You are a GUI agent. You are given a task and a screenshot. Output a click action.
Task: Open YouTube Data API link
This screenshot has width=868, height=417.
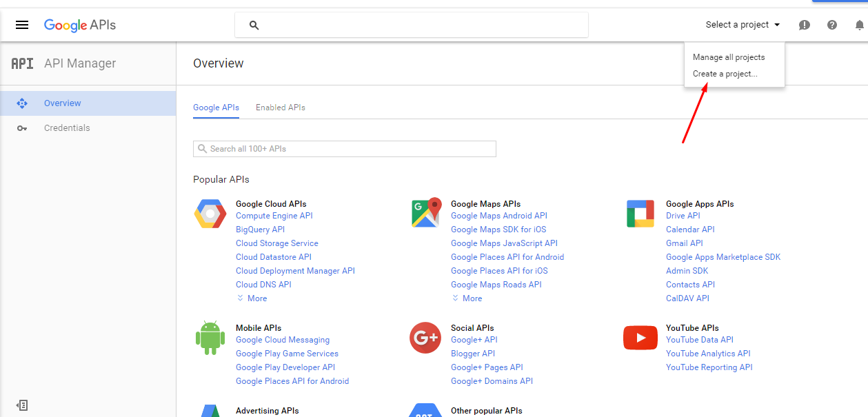pyautogui.click(x=700, y=340)
